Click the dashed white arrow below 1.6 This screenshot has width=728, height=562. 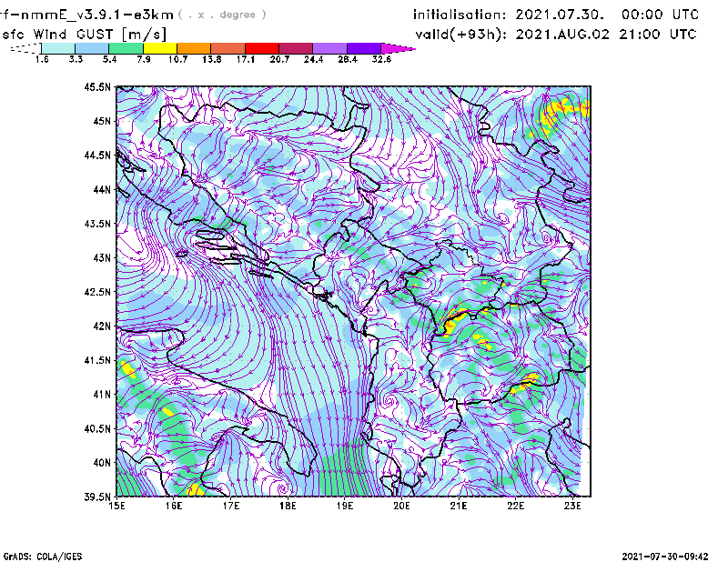click(x=25, y=48)
